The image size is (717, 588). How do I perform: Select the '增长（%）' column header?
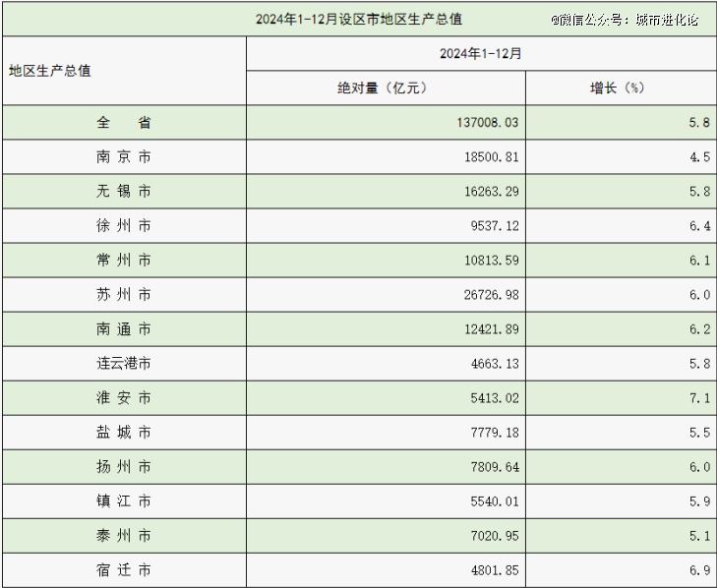click(x=620, y=88)
